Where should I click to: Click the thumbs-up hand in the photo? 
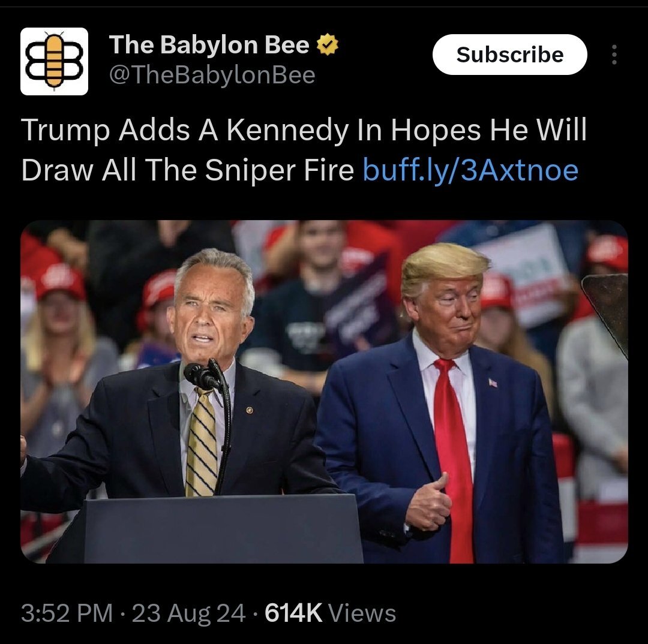pyautogui.click(x=429, y=502)
